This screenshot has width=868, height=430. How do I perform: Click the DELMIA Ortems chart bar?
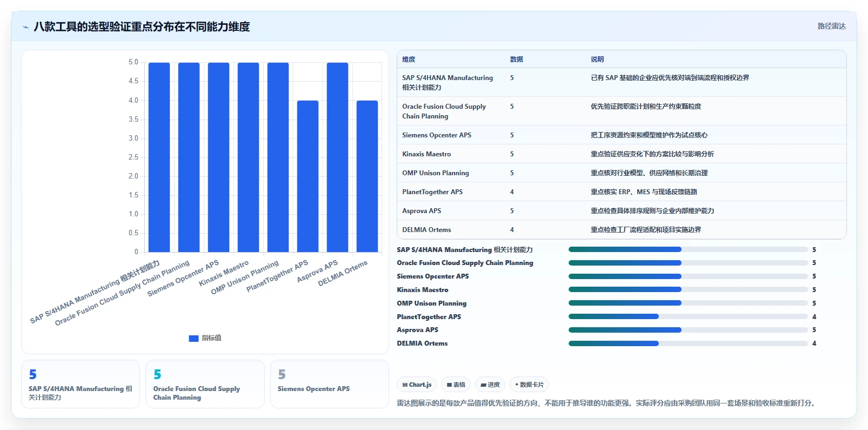[367, 176]
